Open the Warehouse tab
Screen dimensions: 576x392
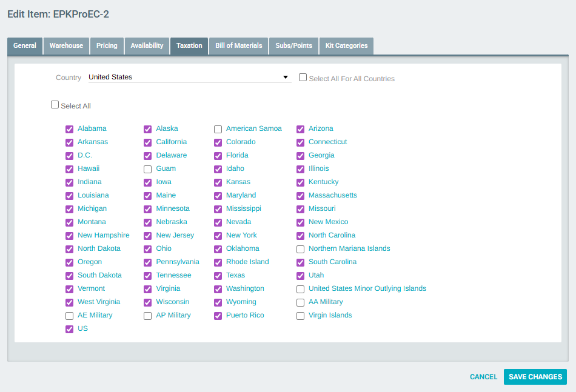pyautogui.click(x=66, y=45)
